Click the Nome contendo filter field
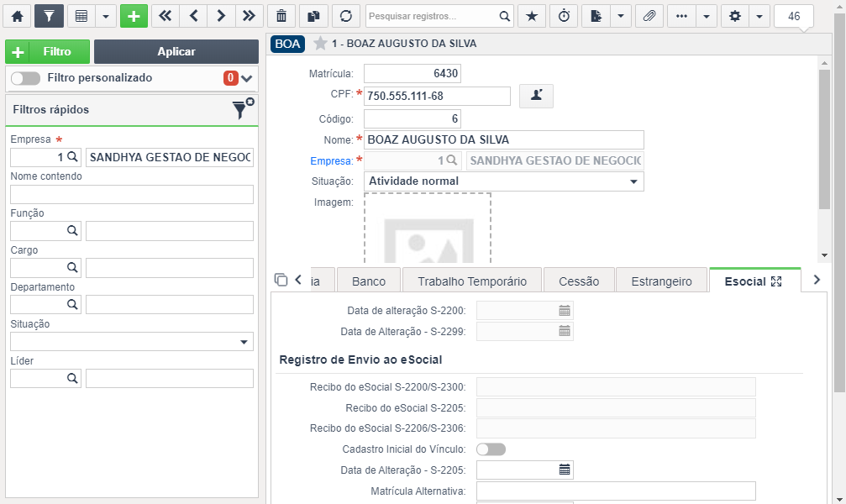Image resolution: width=846 pixels, height=504 pixels. 132,194
